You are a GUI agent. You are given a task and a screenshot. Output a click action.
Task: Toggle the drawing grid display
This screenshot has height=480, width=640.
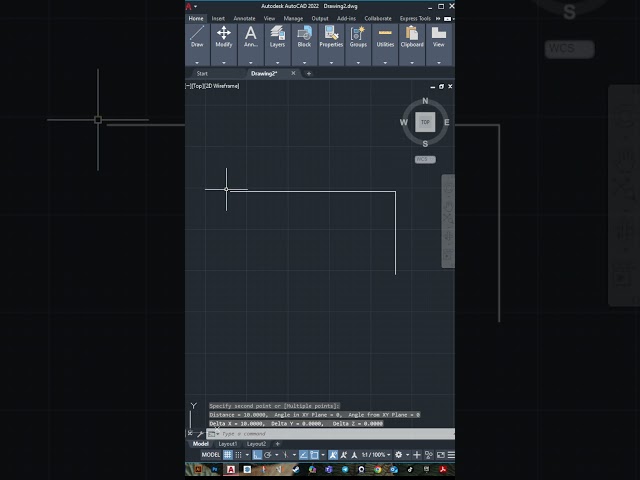pyautogui.click(x=228, y=455)
